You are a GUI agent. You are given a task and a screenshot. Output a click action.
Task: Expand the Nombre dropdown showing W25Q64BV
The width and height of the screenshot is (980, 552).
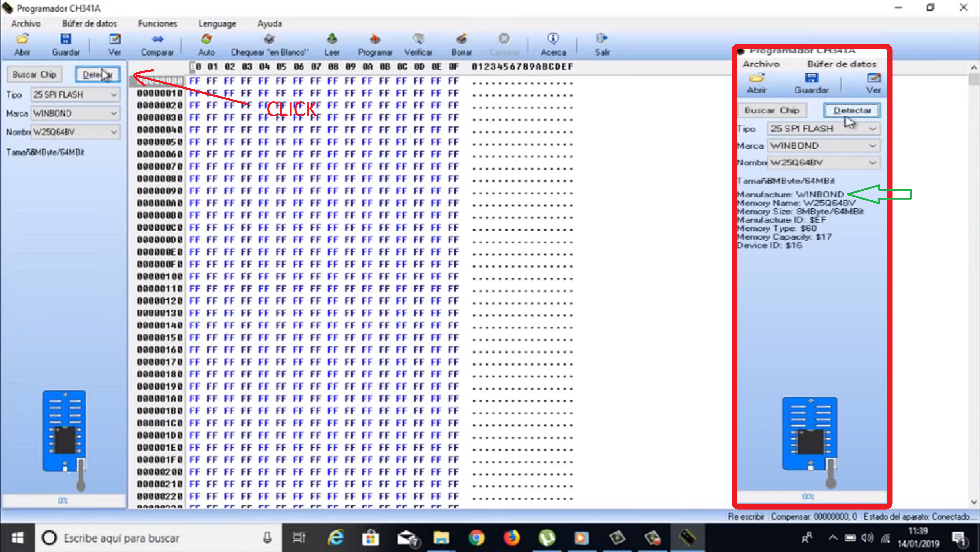pyautogui.click(x=76, y=132)
